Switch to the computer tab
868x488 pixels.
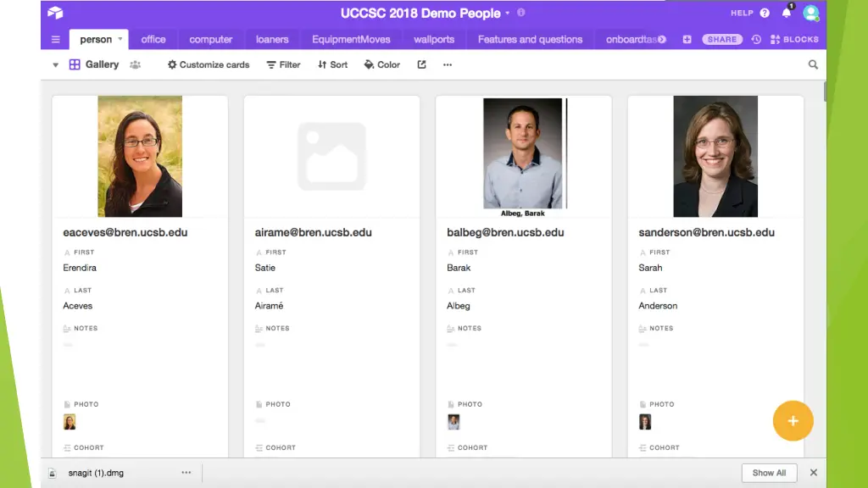point(211,39)
